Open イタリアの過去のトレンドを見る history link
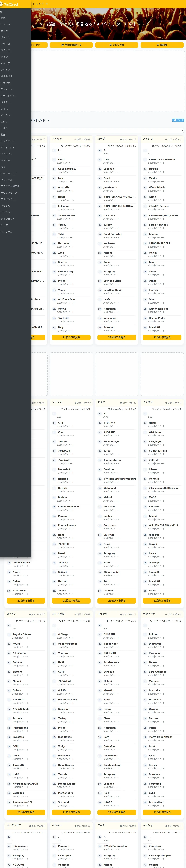This screenshot has height=868, width=186. 167,409
